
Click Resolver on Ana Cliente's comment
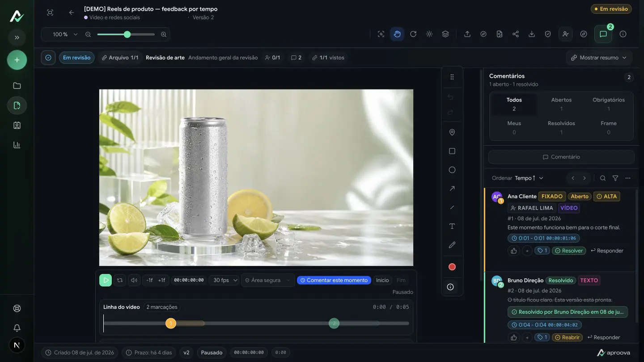[569, 251]
